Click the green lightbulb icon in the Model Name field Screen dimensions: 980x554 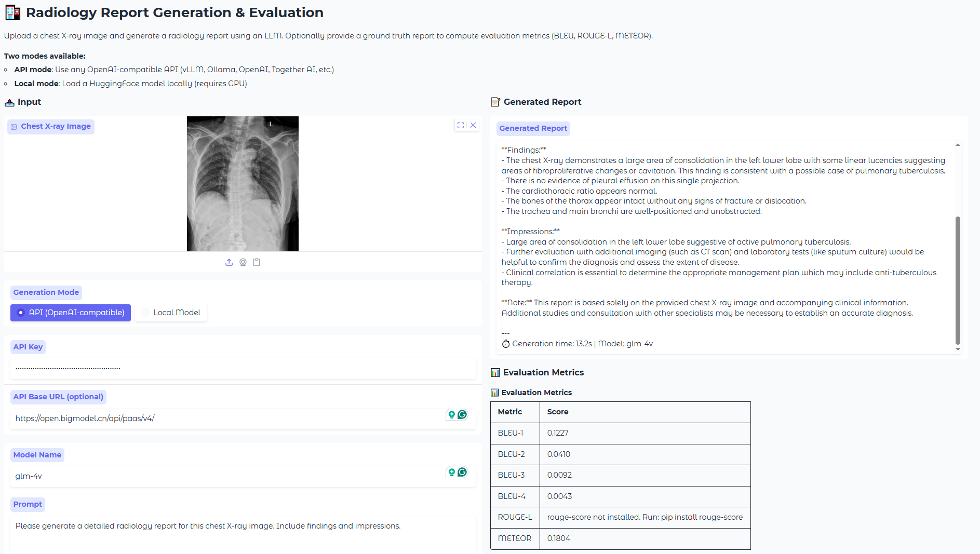point(452,472)
